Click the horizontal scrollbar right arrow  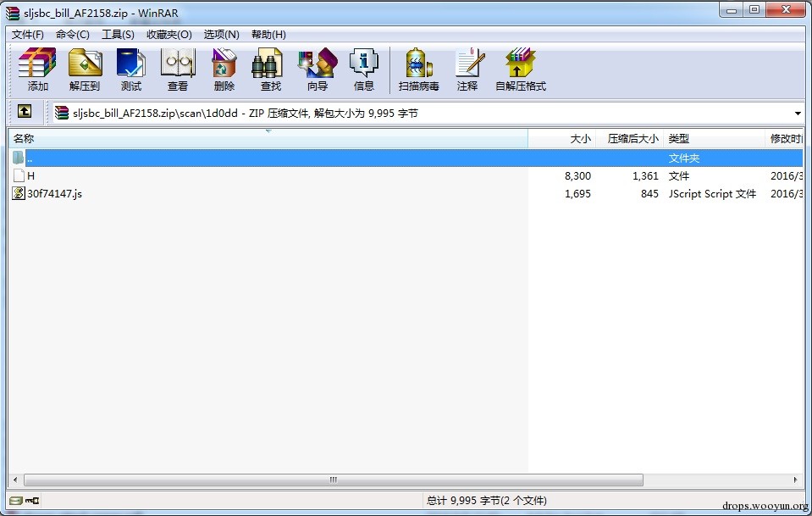[x=795, y=480]
